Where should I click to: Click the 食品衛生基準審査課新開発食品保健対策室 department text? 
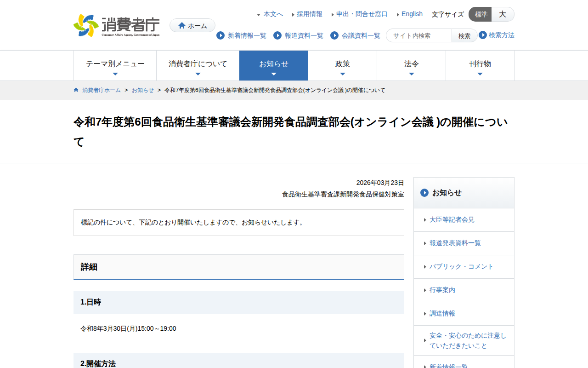pos(343,194)
